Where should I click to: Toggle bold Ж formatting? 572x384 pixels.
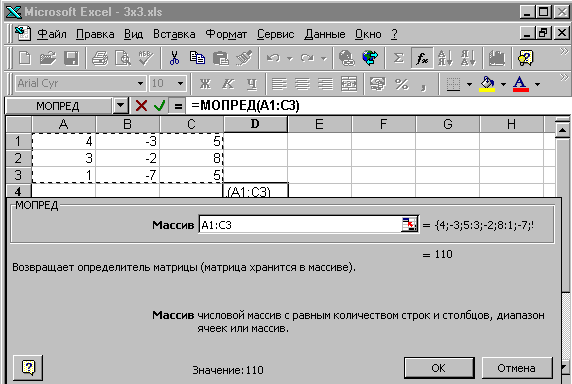coord(205,84)
